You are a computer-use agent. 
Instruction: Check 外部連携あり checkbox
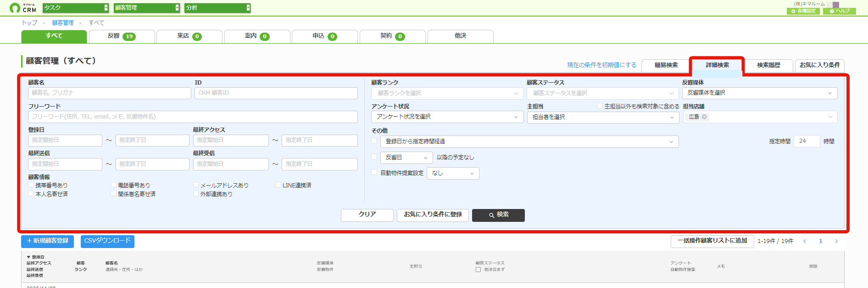pos(196,194)
